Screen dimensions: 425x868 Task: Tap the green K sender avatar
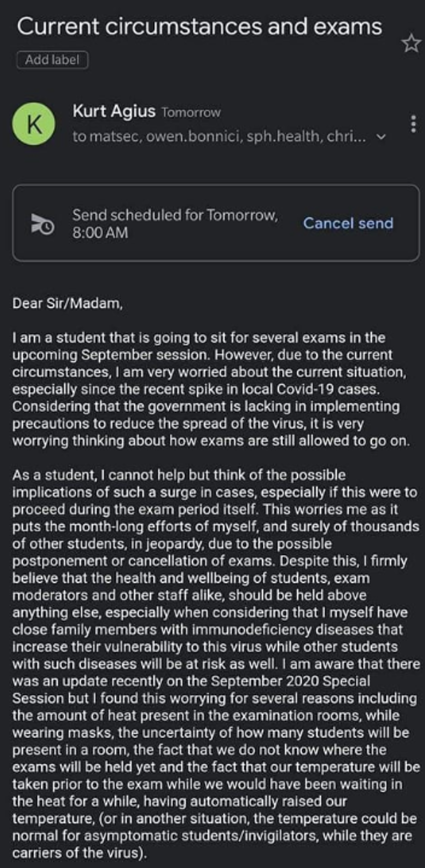[34, 124]
